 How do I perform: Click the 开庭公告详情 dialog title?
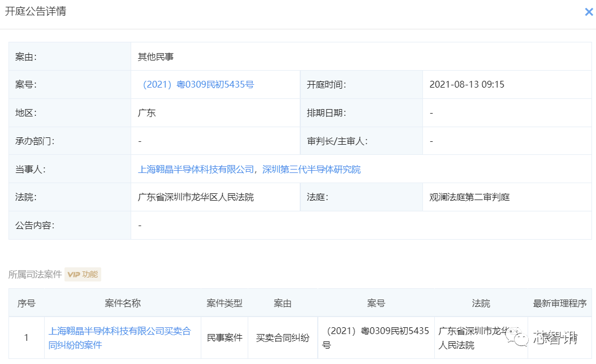36,11
